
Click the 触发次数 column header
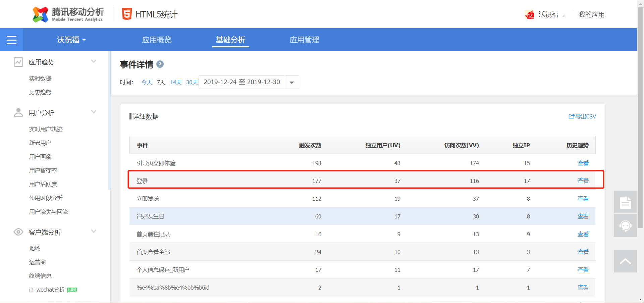310,145
